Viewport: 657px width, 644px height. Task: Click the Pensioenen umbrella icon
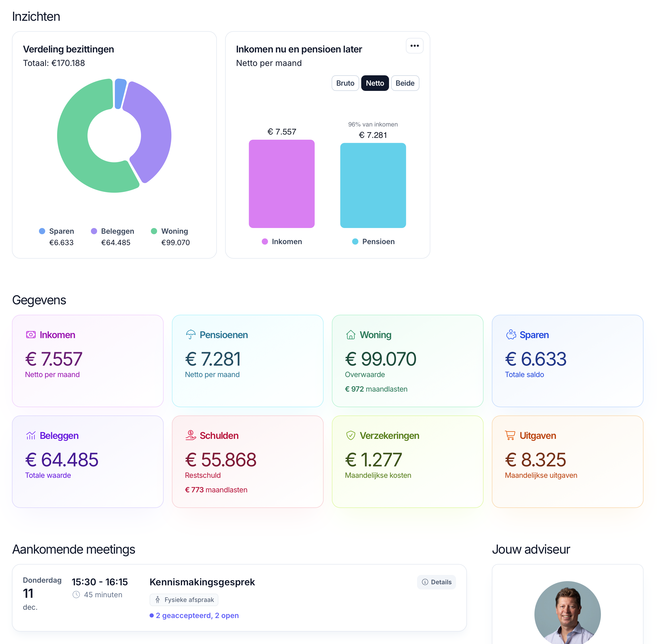(x=191, y=334)
